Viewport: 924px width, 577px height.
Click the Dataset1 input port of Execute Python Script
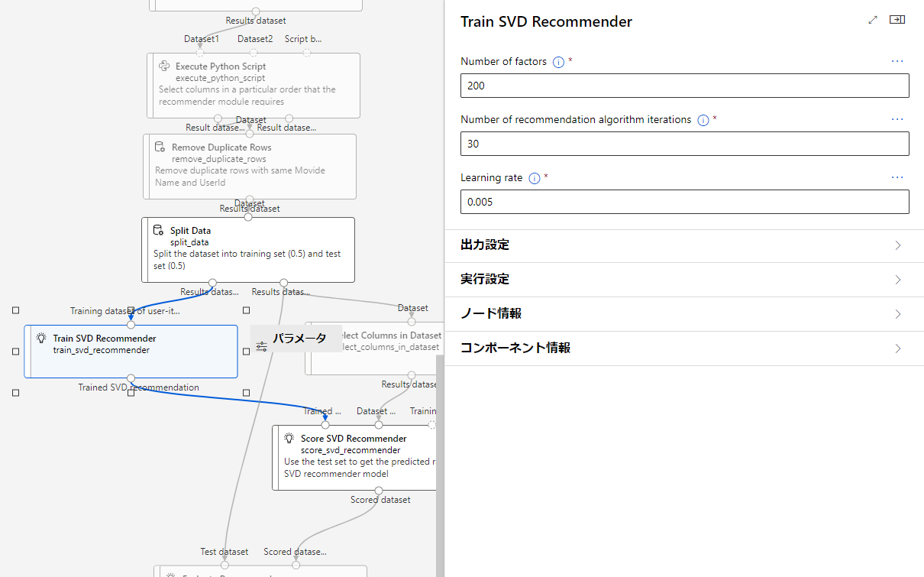click(x=200, y=53)
